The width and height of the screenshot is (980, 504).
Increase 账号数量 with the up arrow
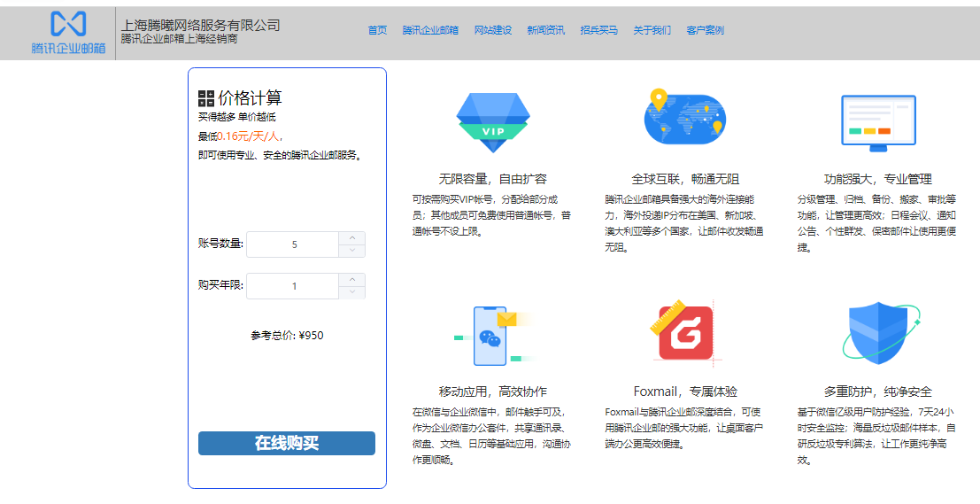(x=352, y=237)
